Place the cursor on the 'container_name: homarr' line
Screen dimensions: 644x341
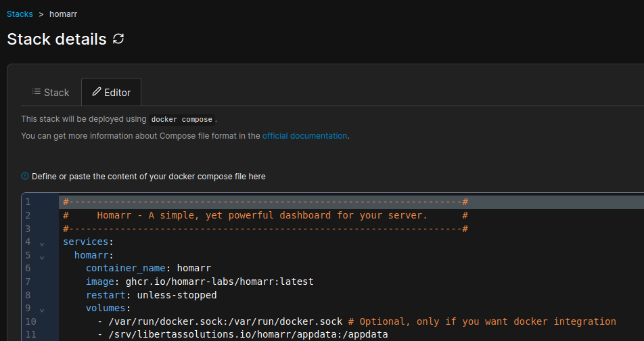point(148,269)
